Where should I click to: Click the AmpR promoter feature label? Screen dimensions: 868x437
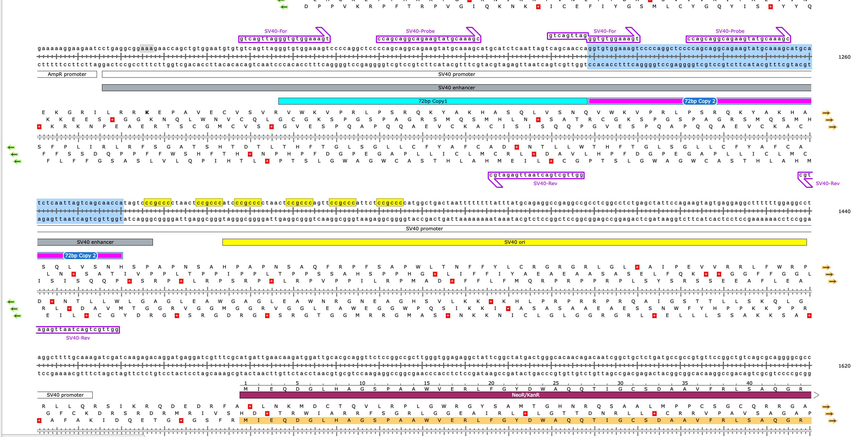pos(67,74)
